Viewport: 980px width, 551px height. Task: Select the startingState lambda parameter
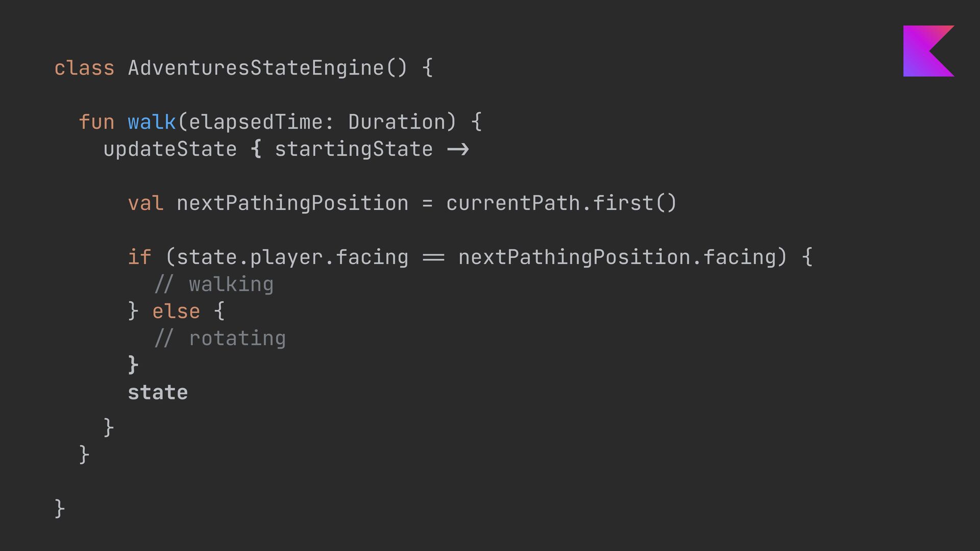tap(353, 149)
